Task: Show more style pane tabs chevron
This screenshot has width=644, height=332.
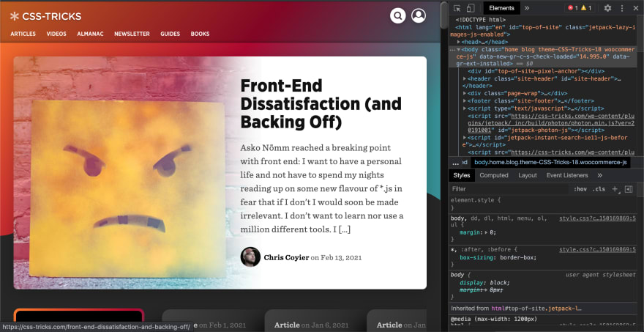Action: click(599, 175)
